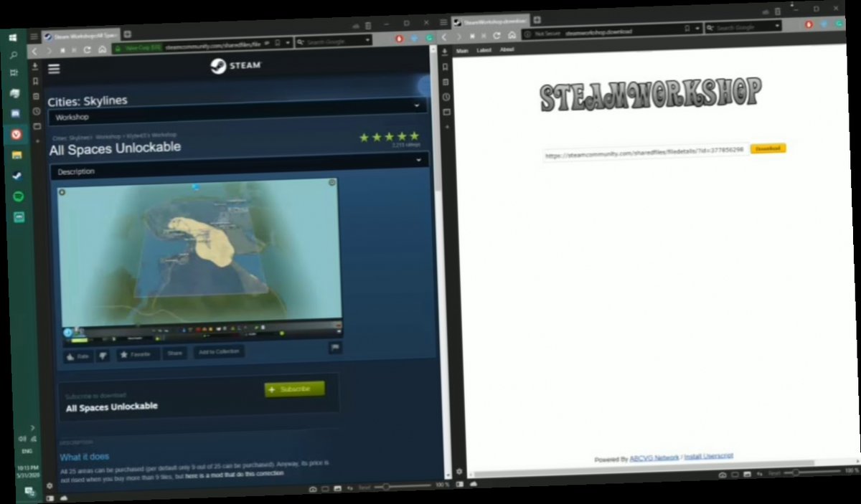
Task: Open the ABCVG Network link
Action: [654, 457]
